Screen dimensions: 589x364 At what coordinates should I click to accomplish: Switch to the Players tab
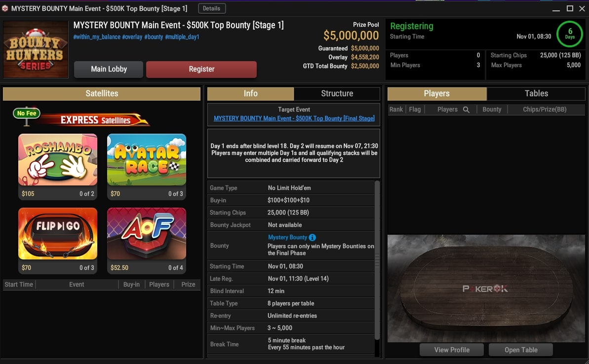pyautogui.click(x=437, y=93)
